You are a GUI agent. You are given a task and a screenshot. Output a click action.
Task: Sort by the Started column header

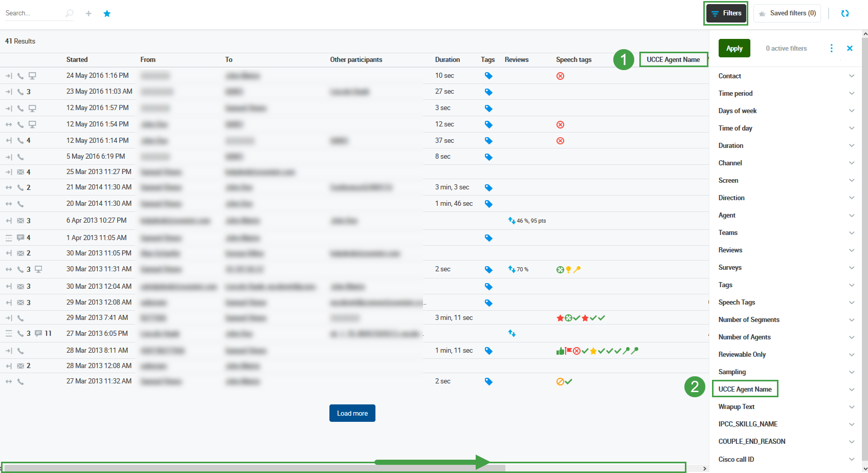77,59
